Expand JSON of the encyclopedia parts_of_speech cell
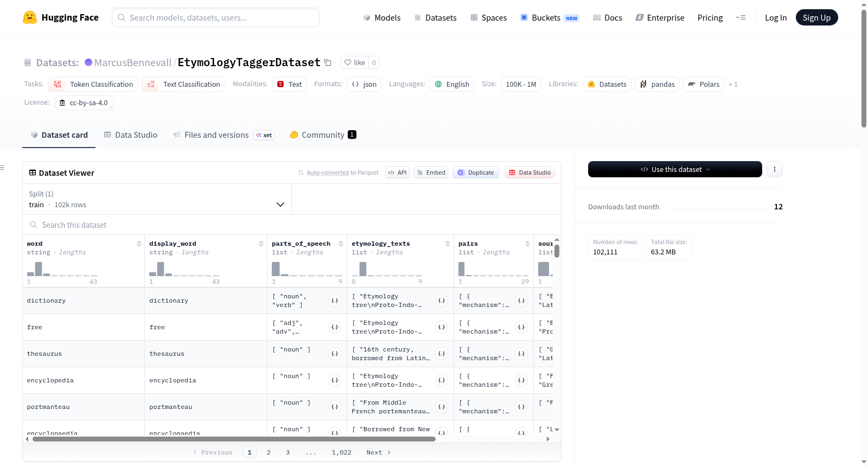The height and width of the screenshot is (467, 868). [335, 380]
